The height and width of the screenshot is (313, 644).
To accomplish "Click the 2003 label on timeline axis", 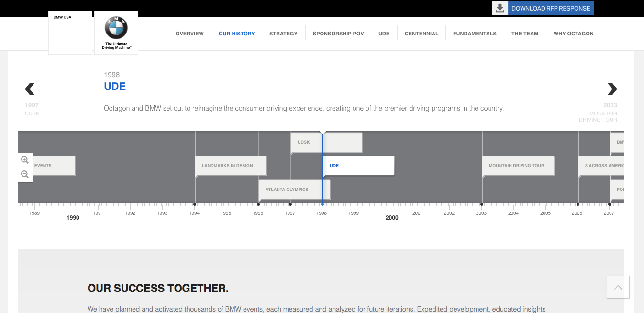I will click(x=481, y=213).
